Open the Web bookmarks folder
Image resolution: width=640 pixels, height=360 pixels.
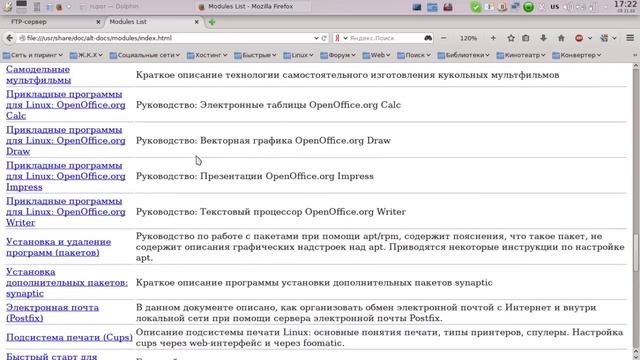(376, 55)
